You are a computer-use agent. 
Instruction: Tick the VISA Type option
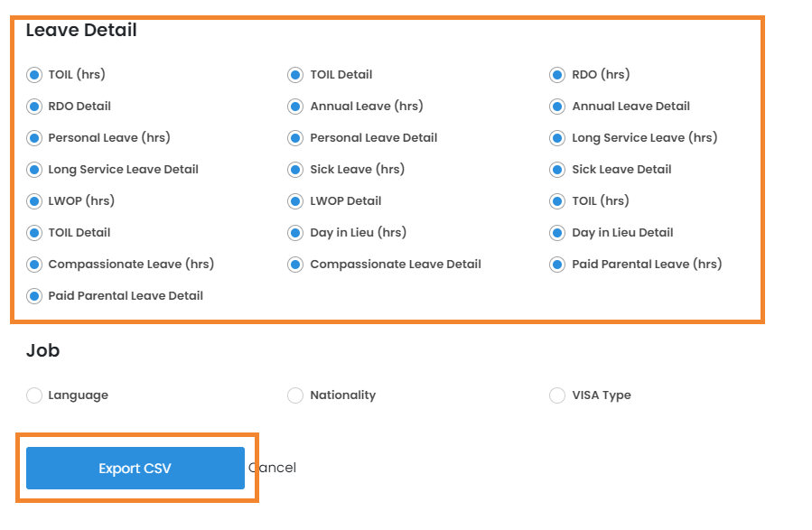[557, 395]
